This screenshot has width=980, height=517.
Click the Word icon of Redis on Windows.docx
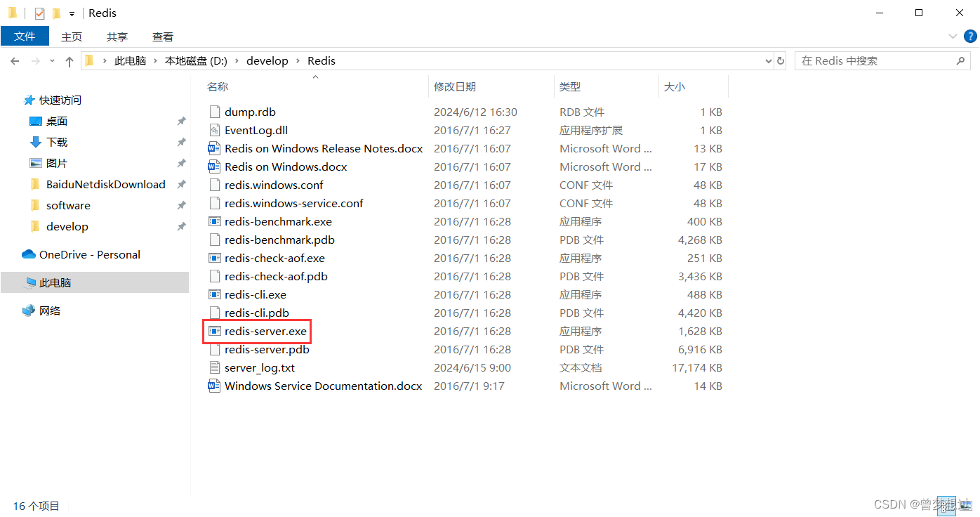pyautogui.click(x=215, y=166)
